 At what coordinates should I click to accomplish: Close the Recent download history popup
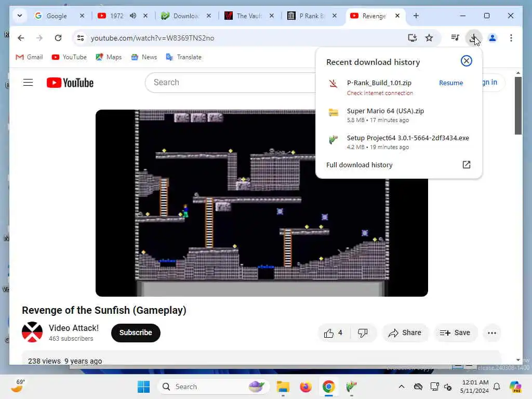(466, 61)
